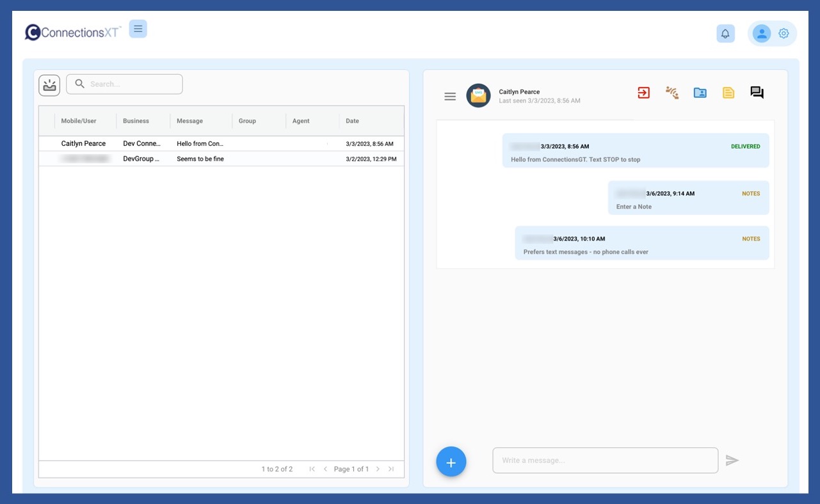Click the settings gear icon
Screen dimensions: 820x504
pyautogui.click(x=784, y=34)
